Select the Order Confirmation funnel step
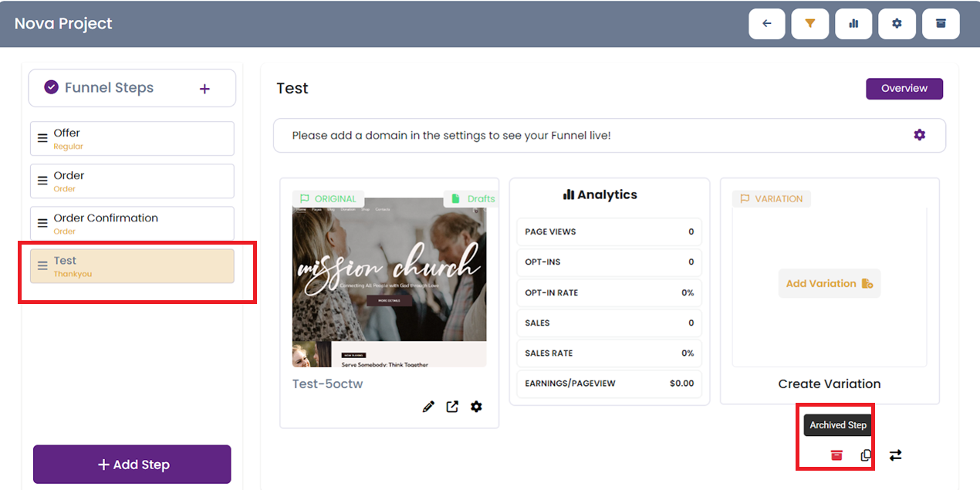The height and width of the screenshot is (490, 980). click(x=132, y=224)
